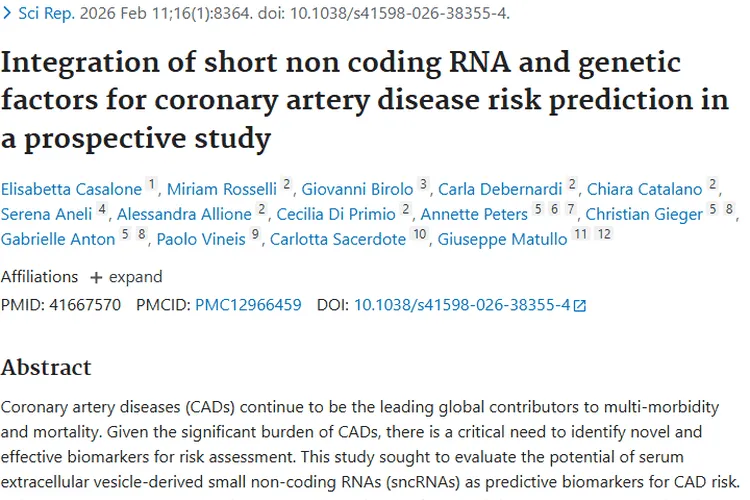
Task: Click affiliation superscript 3 after Birolo
Action: coord(423,184)
